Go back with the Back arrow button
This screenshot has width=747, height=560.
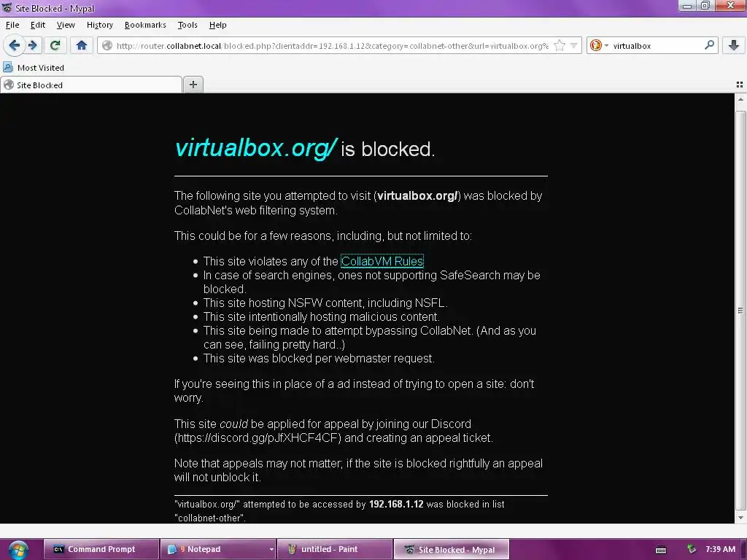(15, 46)
